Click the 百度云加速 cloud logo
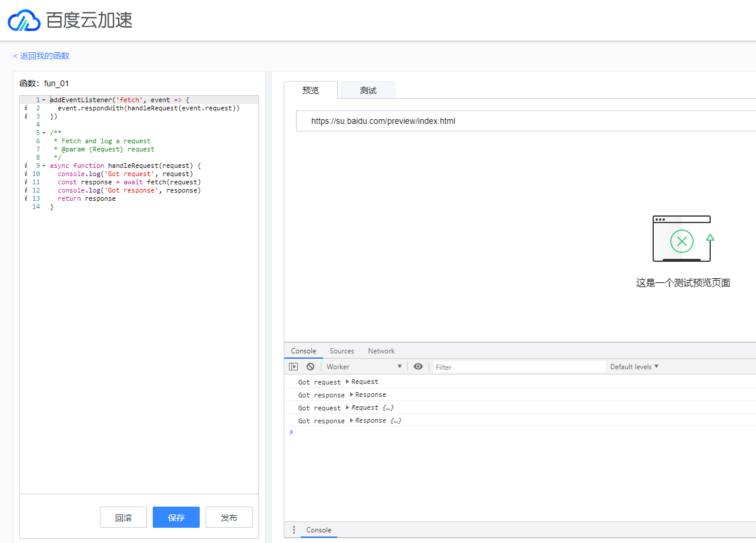 [24, 21]
